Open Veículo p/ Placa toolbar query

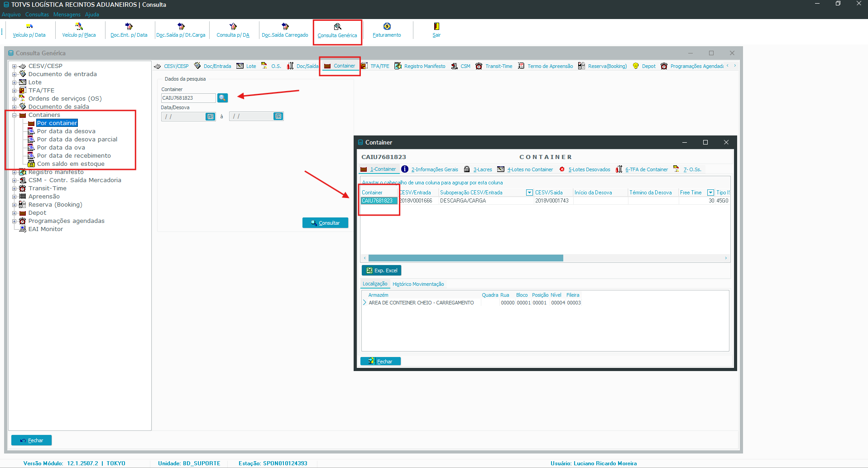[x=79, y=30]
